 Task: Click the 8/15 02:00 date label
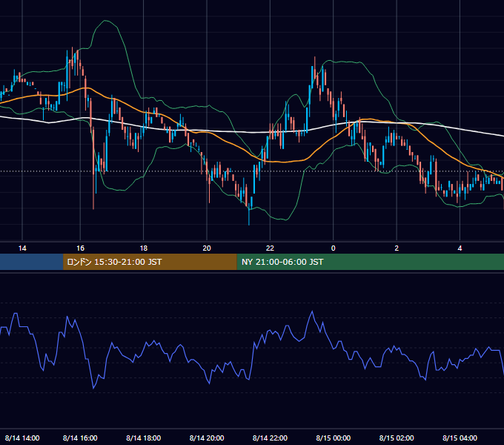(x=397, y=438)
